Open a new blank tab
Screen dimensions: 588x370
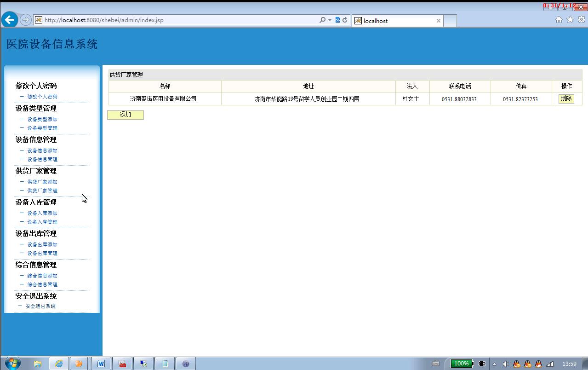[x=450, y=21]
